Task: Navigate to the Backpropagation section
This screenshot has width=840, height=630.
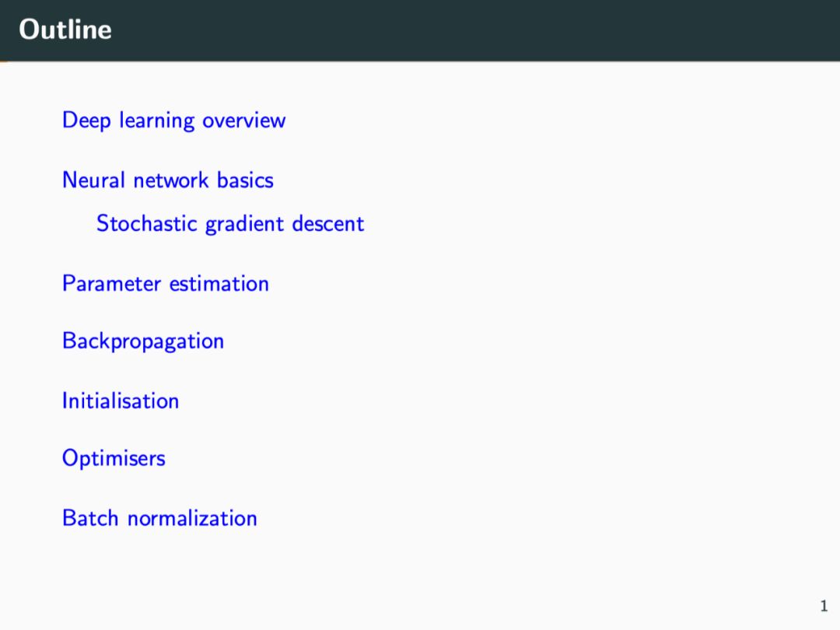Action: click(142, 341)
